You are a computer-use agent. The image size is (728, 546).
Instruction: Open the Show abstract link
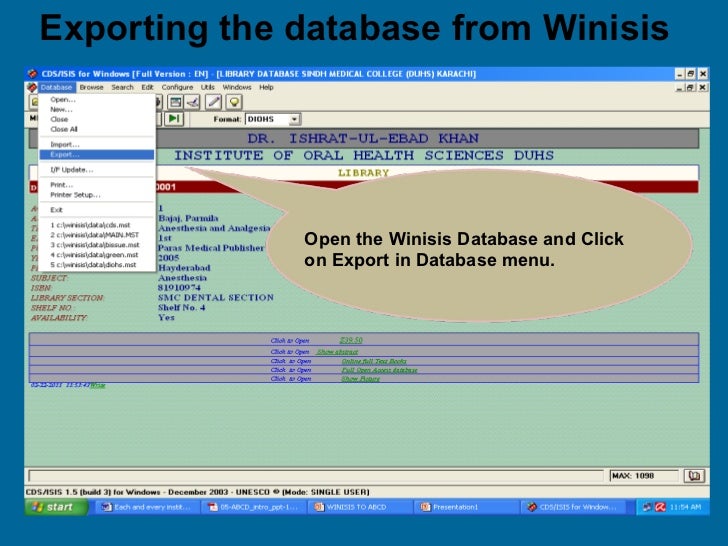pos(337,352)
